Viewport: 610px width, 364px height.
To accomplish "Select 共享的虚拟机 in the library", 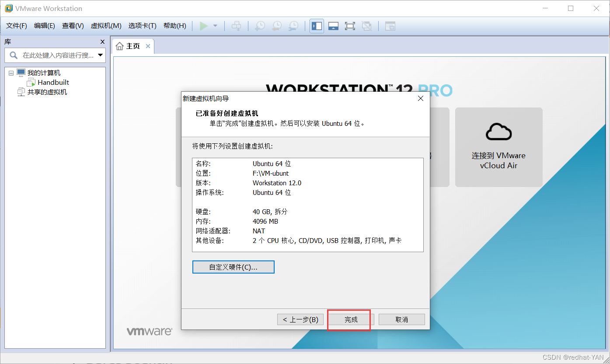I will (47, 92).
